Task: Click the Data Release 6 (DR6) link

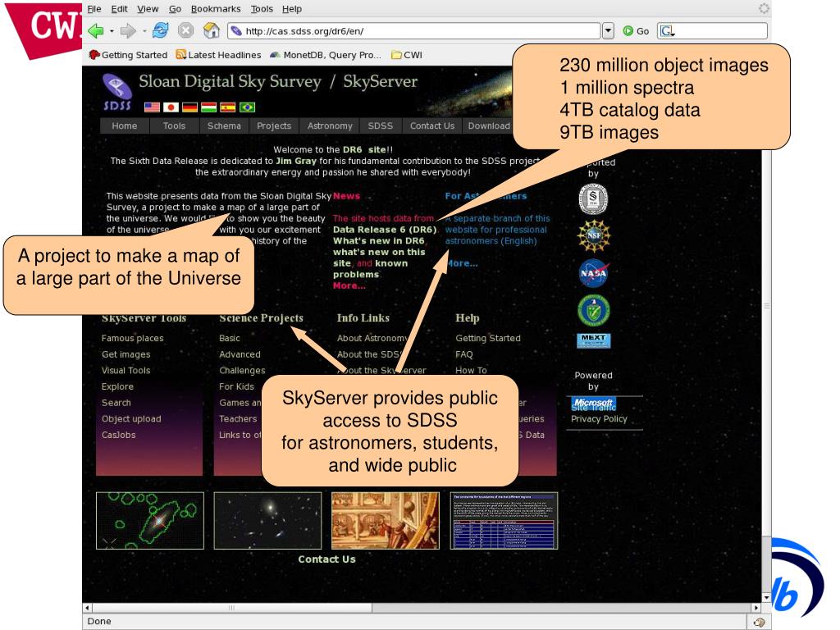Action: tap(385, 230)
